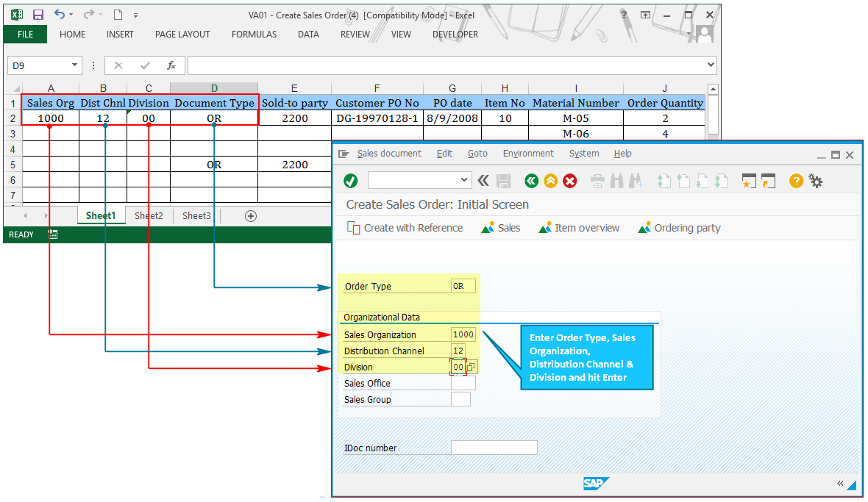This screenshot has width=868, height=502.
Task: Click the Insert Function fx icon
Action: (171, 65)
